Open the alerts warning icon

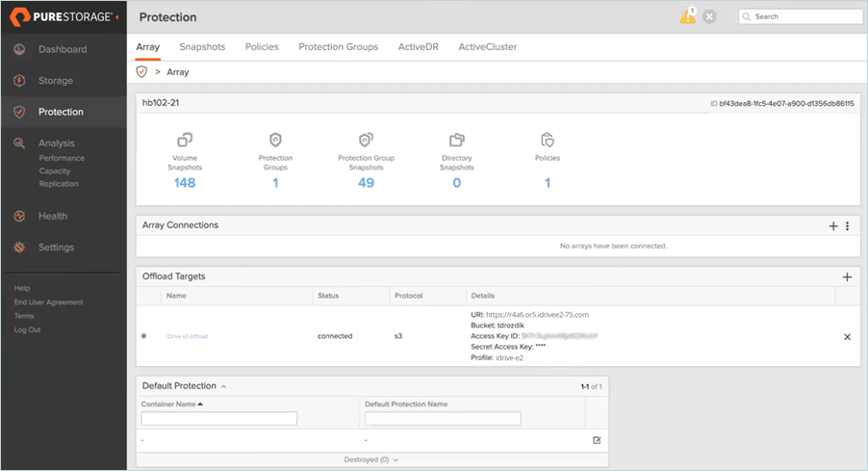pos(687,16)
